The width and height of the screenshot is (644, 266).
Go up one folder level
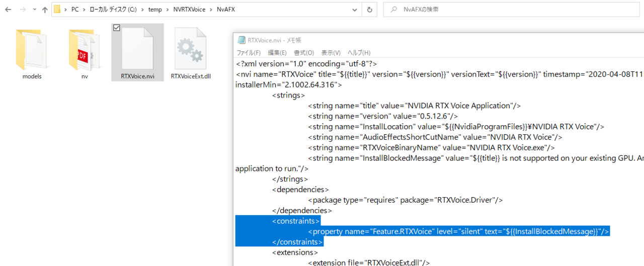(x=45, y=10)
